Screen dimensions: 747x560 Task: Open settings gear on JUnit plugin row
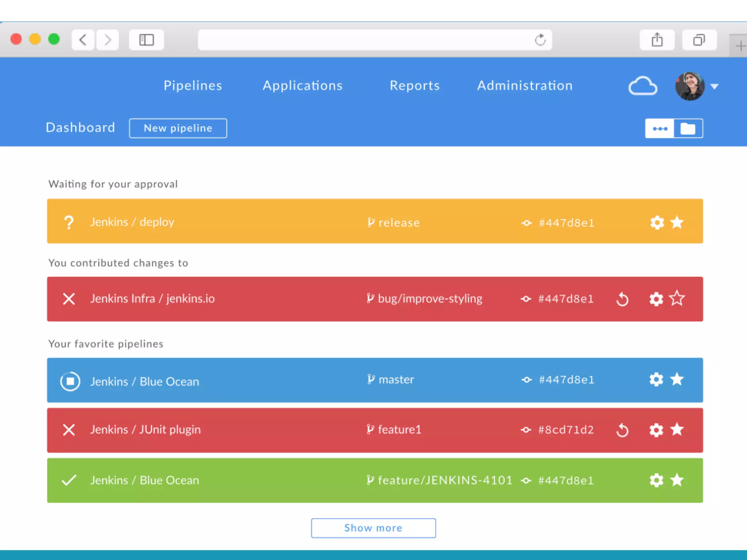coord(656,430)
